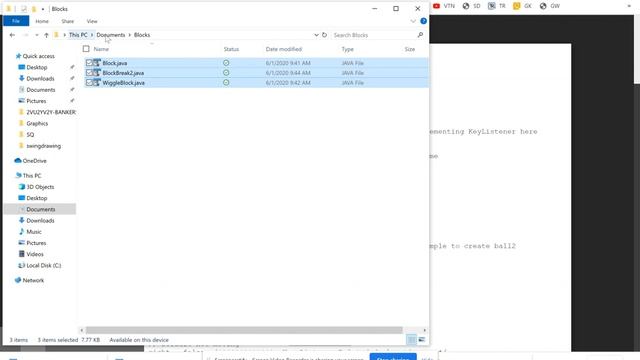The height and width of the screenshot is (360, 640).
Task: Expand chevron after This PC in path
Action: point(92,35)
